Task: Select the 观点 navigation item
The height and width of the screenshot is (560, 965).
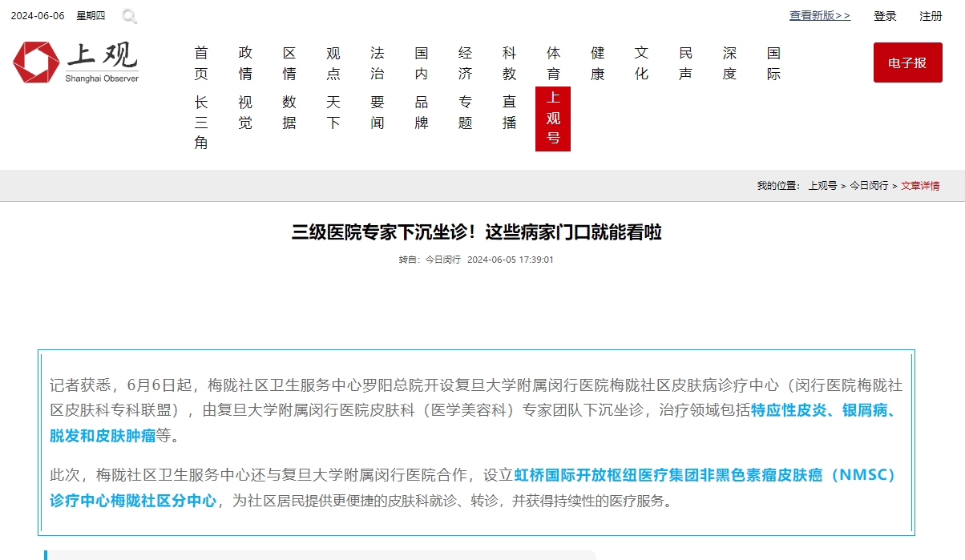Action: click(x=333, y=63)
